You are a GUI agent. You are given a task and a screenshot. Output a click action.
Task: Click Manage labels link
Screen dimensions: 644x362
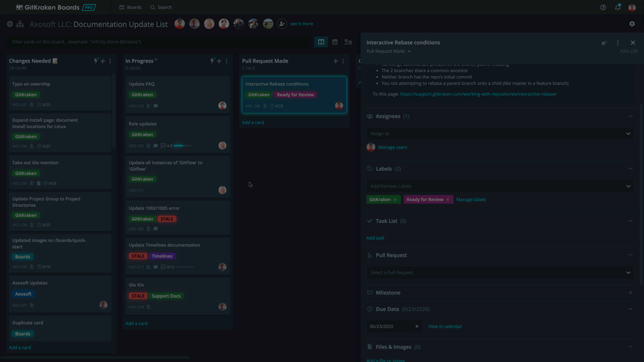coord(471,200)
